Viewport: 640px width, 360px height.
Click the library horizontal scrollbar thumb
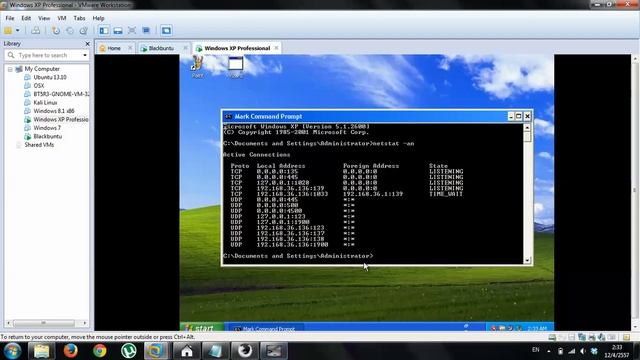tap(43, 323)
